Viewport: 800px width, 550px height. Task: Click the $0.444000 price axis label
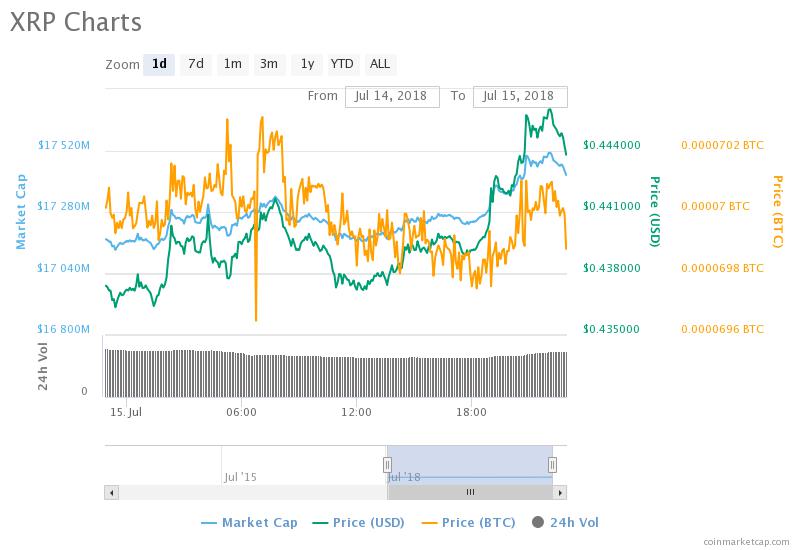(612, 145)
